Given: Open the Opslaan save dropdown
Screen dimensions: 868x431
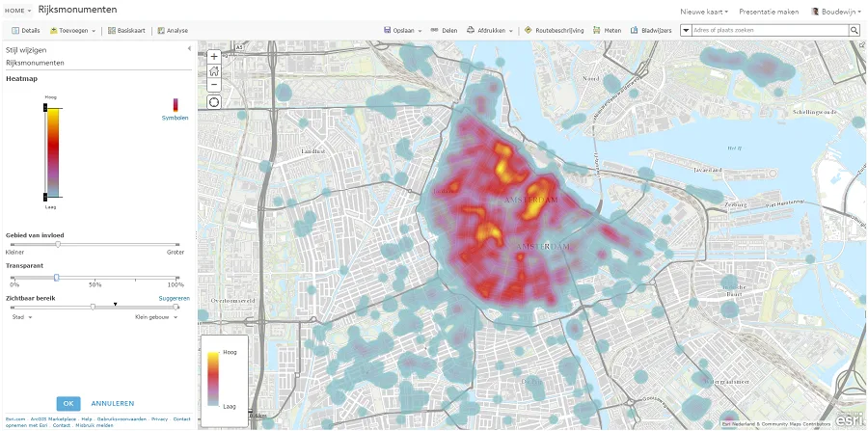Looking at the screenshot, I should (x=402, y=31).
